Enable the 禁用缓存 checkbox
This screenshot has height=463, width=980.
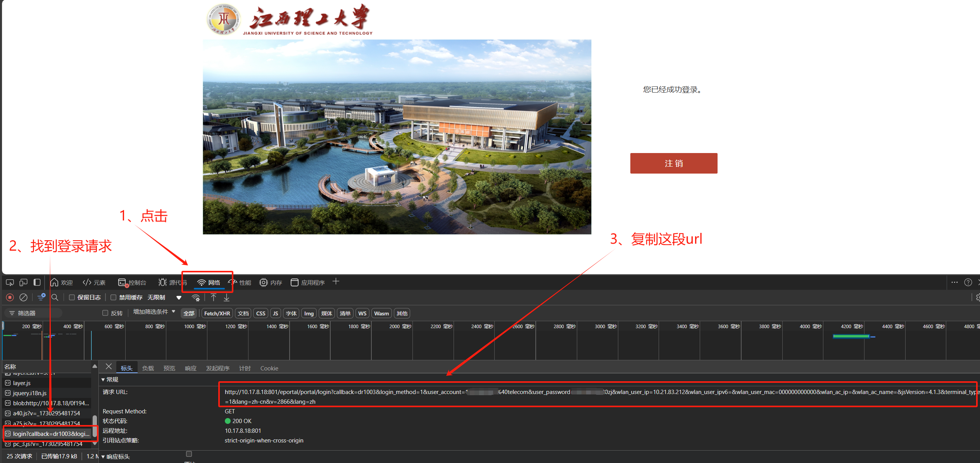113,297
